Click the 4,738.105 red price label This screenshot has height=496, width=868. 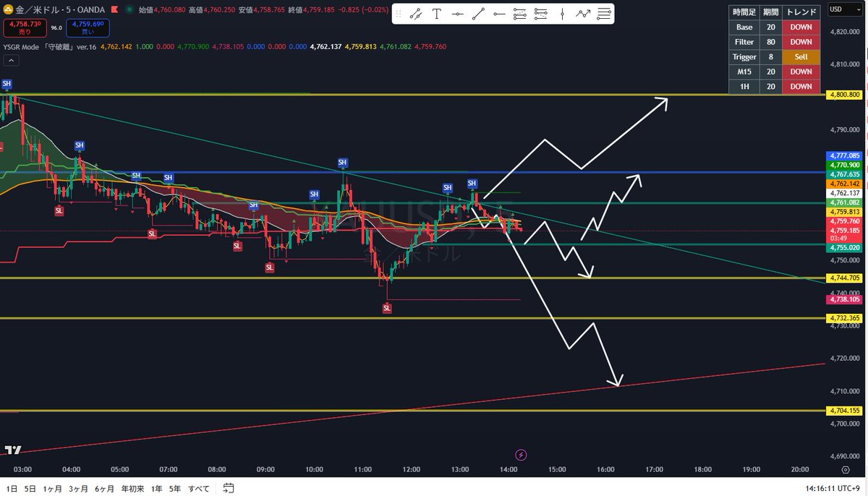coord(843,299)
